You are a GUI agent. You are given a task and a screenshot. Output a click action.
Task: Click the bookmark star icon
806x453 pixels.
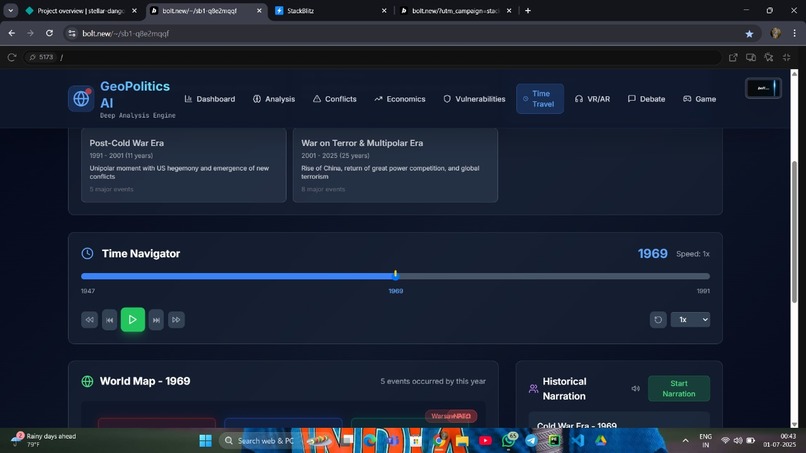click(749, 33)
